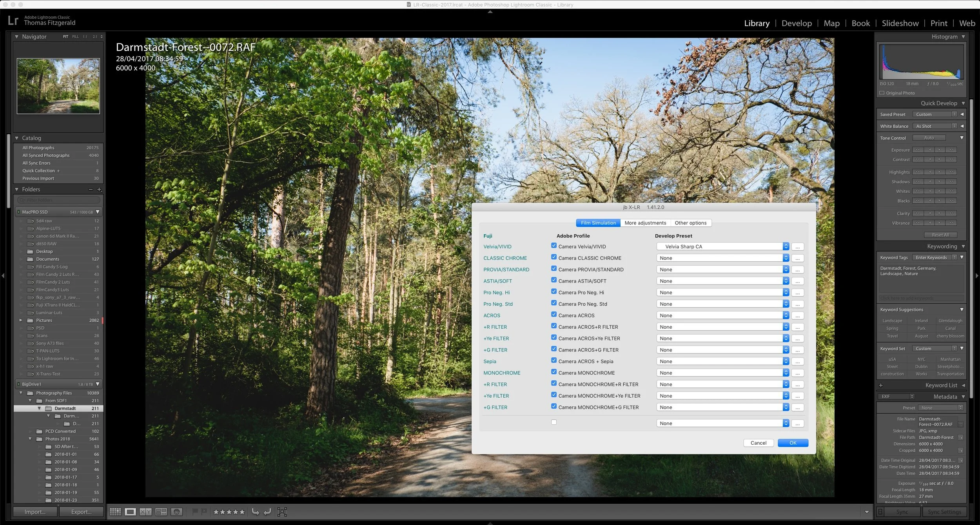Select Loupe view icon in toolbar

tap(131, 512)
